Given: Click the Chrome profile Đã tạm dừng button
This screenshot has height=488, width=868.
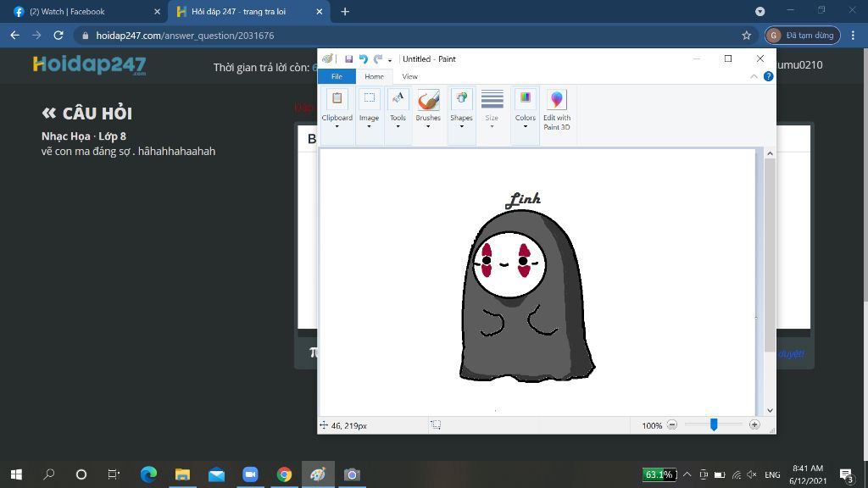Looking at the screenshot, I should coord(803,36).
